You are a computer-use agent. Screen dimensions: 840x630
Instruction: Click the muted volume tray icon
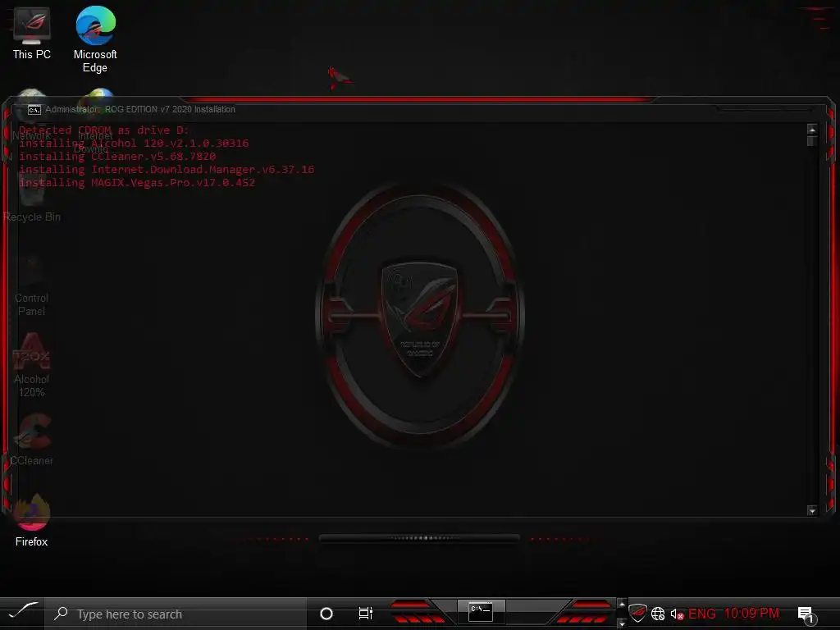[x=677, y=614]
